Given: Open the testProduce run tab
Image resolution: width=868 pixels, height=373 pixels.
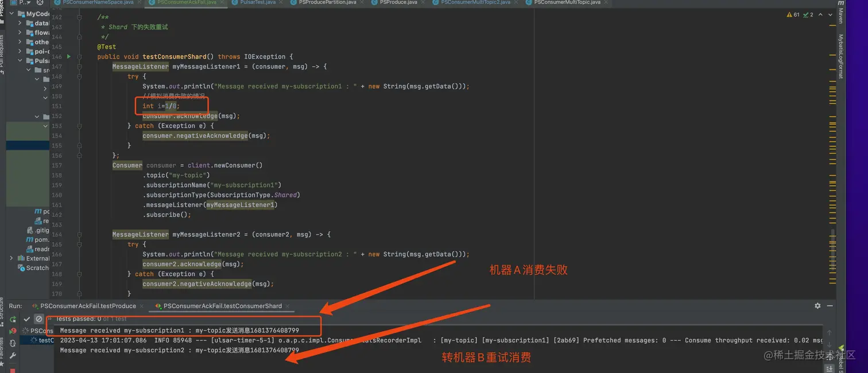Looking at the screenshot, I should click(88, 306).
